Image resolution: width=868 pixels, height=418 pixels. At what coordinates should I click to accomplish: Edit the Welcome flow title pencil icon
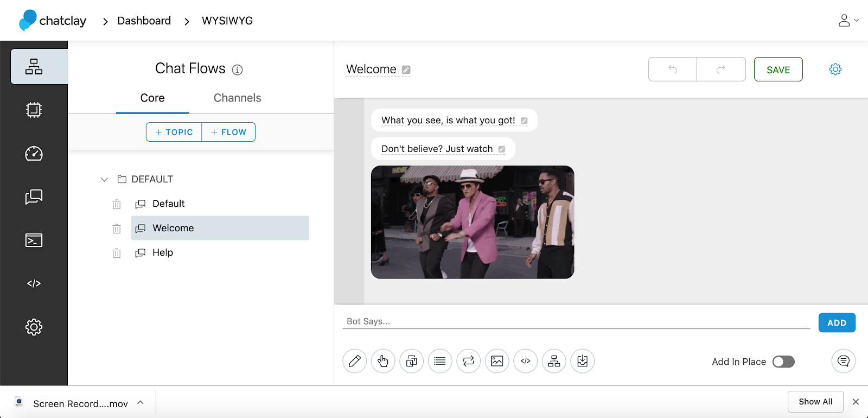coord(406,69)
